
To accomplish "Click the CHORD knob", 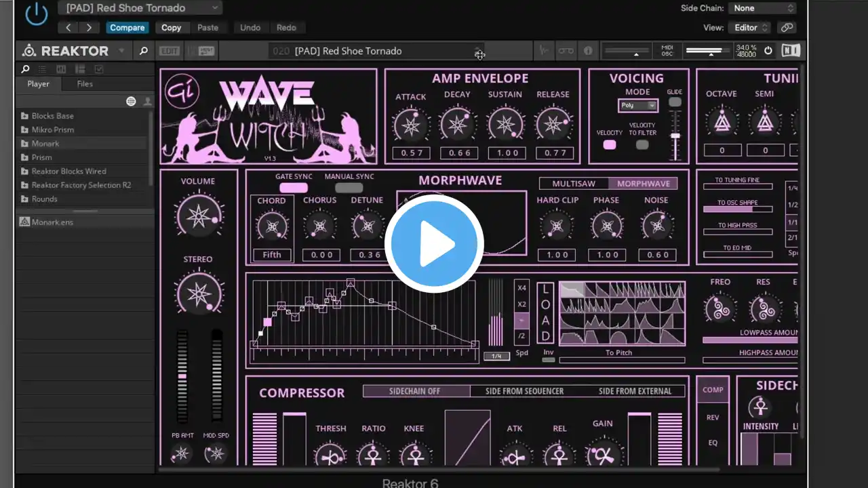I will (272, 226).
